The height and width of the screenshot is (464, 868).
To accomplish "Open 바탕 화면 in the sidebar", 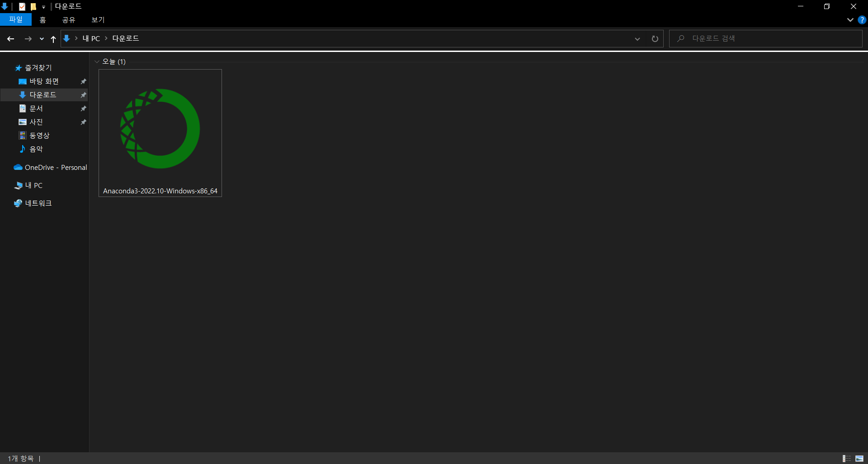I will tap(44, 81).
